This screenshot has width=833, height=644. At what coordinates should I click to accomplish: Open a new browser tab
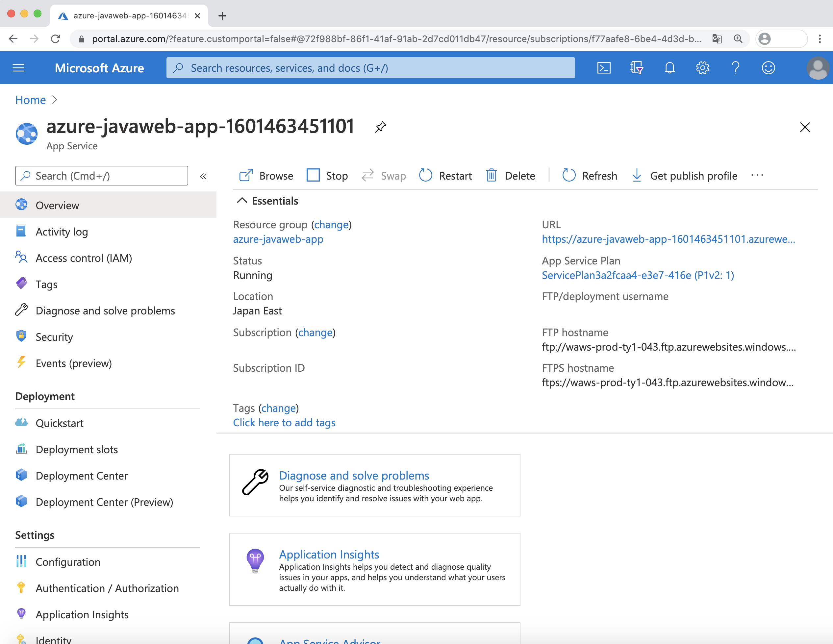(222, 16)
